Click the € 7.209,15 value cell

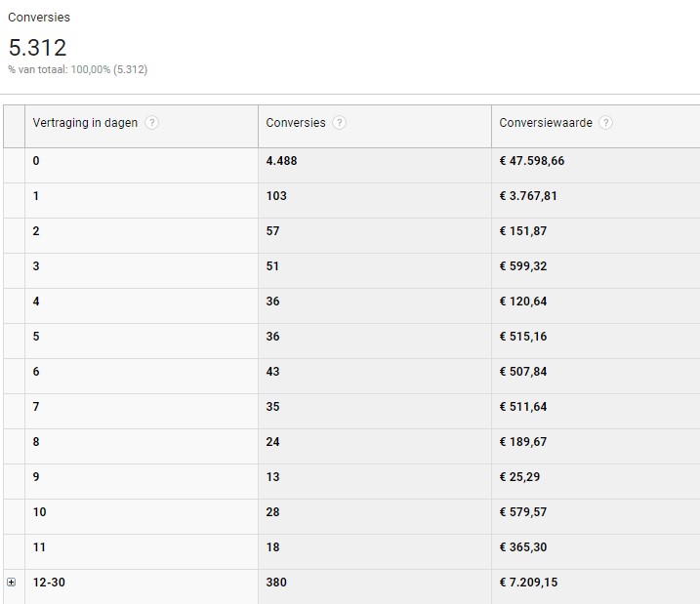[528, 583]
